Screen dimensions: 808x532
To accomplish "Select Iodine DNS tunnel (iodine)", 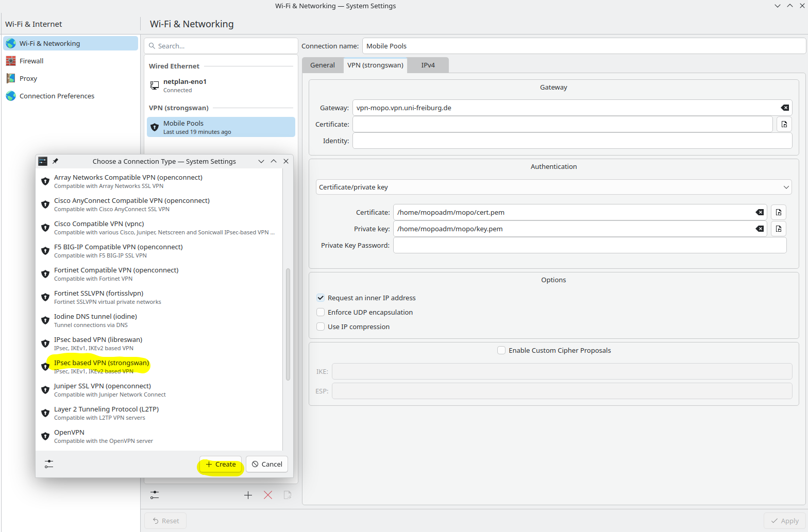I will click(x=160, y=320).
